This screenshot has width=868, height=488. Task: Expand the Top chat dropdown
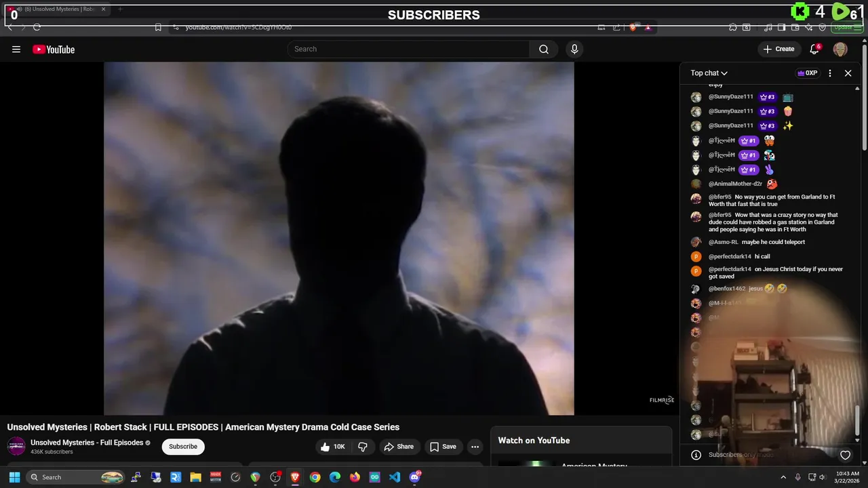pyautogui.click(x=709, y=73)
